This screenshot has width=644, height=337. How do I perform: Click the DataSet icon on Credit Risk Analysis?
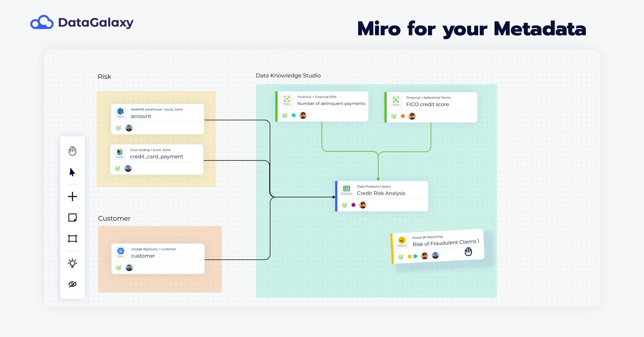(x=347, y=188)
